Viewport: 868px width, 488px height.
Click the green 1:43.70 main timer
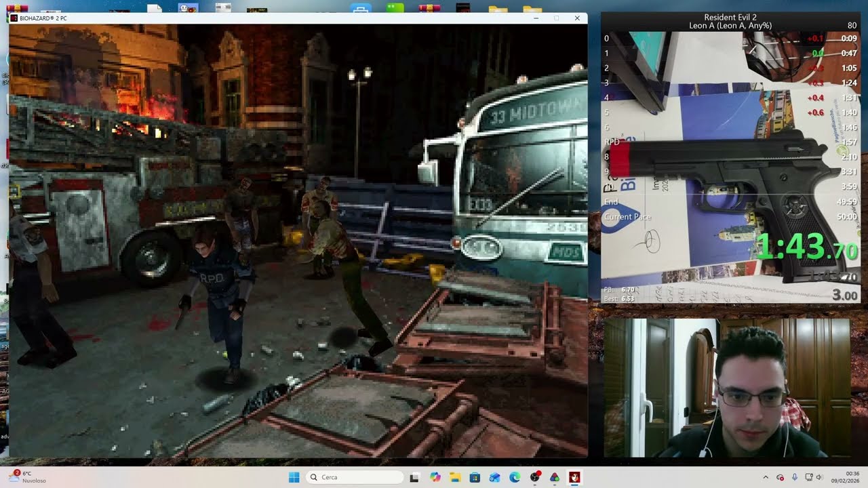pos(807,247)
